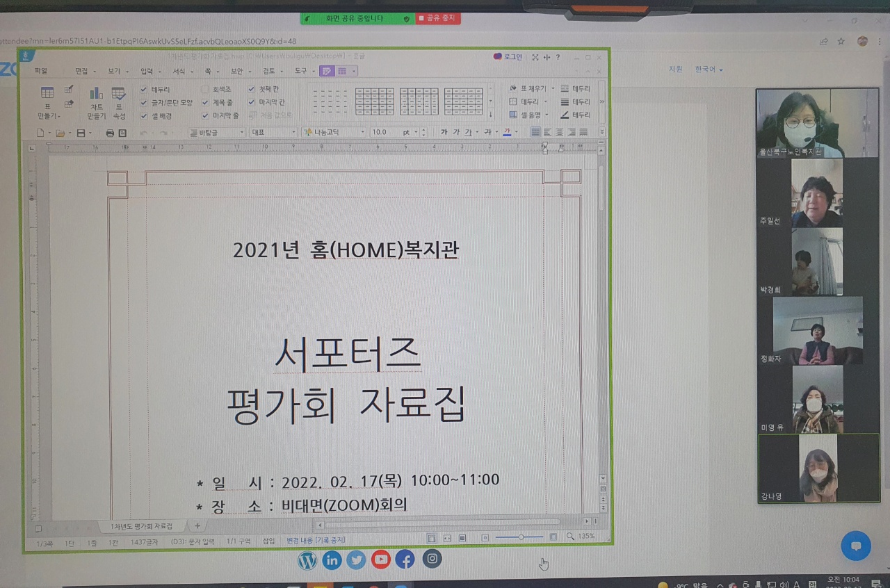Viewport: 890px width, 588px height.
Task: Select justify alignment icon
Action: click(x=535, y=132)
